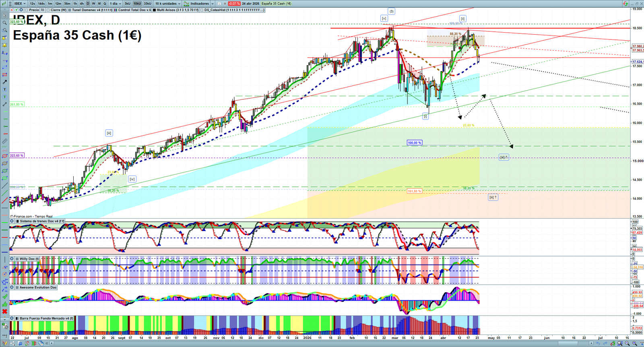This screenshot has width=644, height=347.
Task: Click the plain yellow alert bell icon
Action: (4, 45)
